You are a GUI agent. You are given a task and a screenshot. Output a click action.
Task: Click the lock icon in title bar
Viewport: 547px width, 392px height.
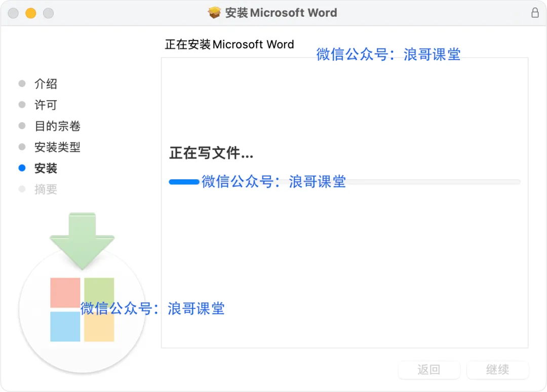pos(535,13)
